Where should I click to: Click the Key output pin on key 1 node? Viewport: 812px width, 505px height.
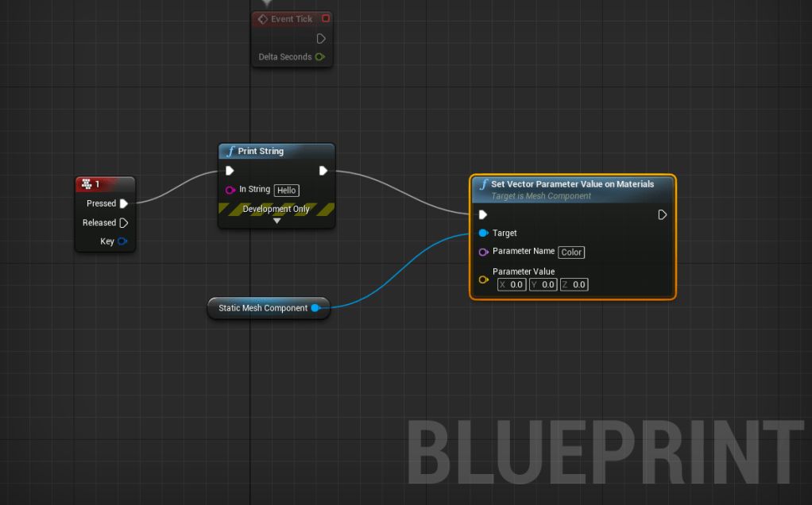(x=122, y=241)
